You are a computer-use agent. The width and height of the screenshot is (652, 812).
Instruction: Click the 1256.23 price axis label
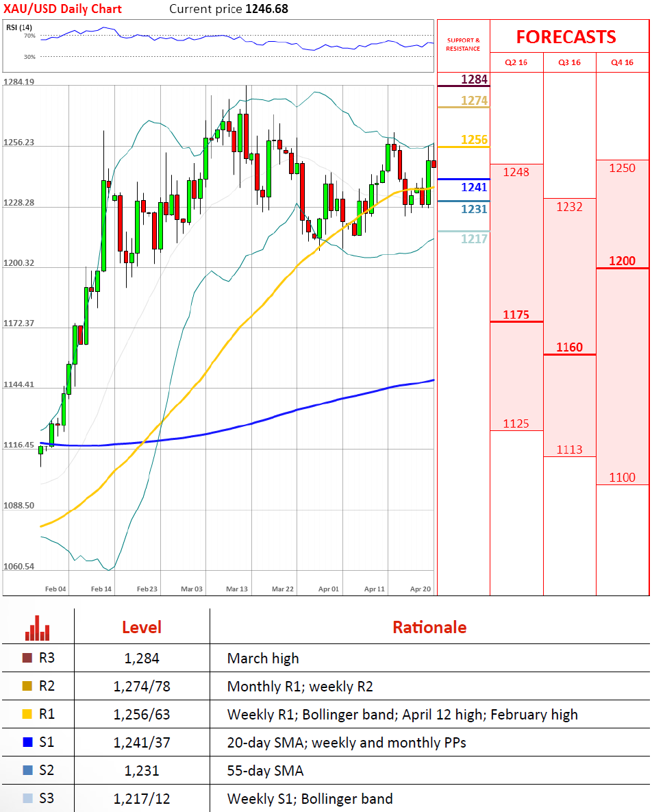pos(18,143)
